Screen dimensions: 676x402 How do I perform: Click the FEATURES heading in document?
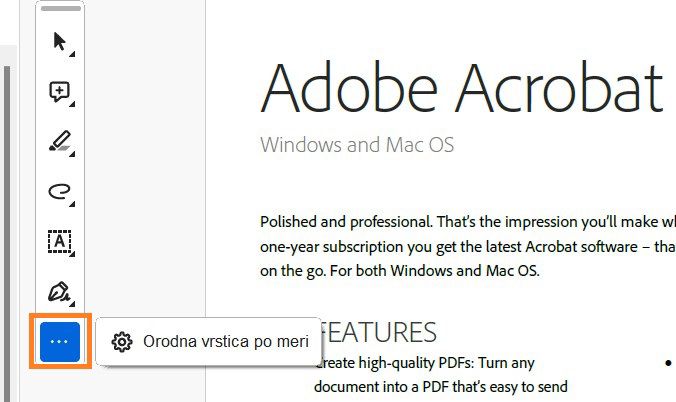pyautogui.click(x=378, y=332)
